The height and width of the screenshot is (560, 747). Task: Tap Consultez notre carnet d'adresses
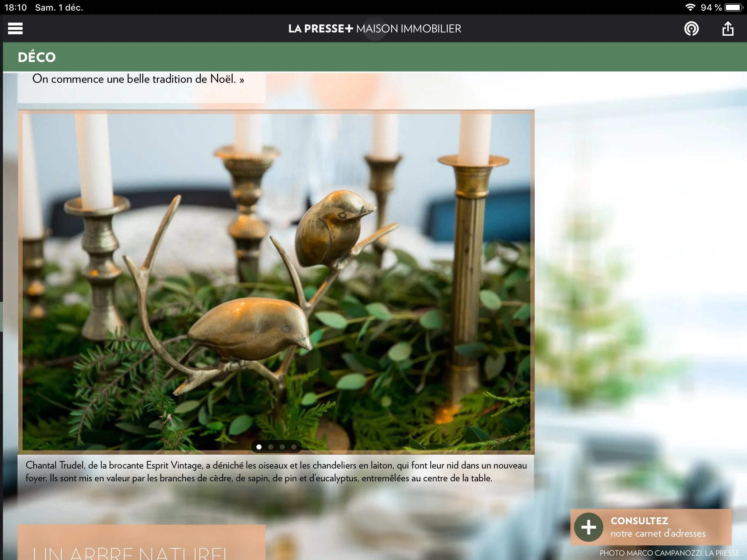pyautogui.click(x=651, y=527)
